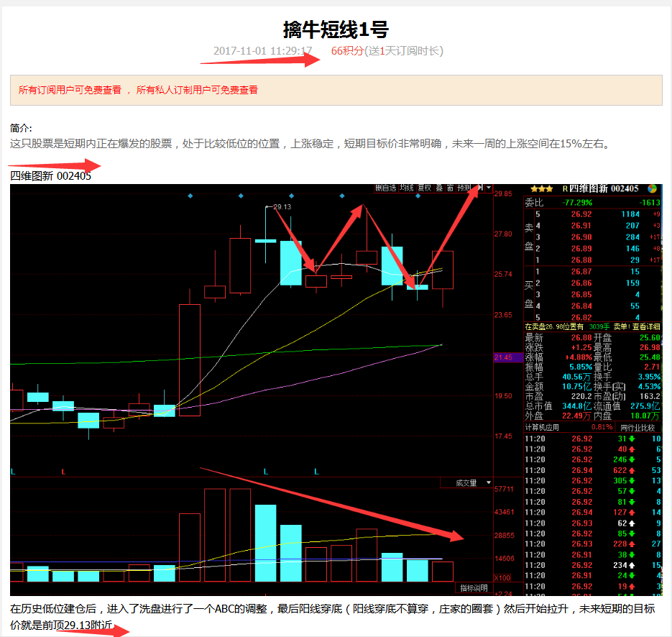Click the 擒牛短线1号 page title
Viewport: 672px width, 637px height.
click(336, 29)
